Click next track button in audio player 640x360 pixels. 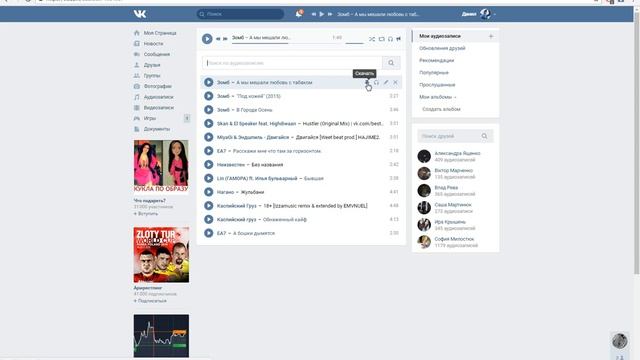[225, 39]
